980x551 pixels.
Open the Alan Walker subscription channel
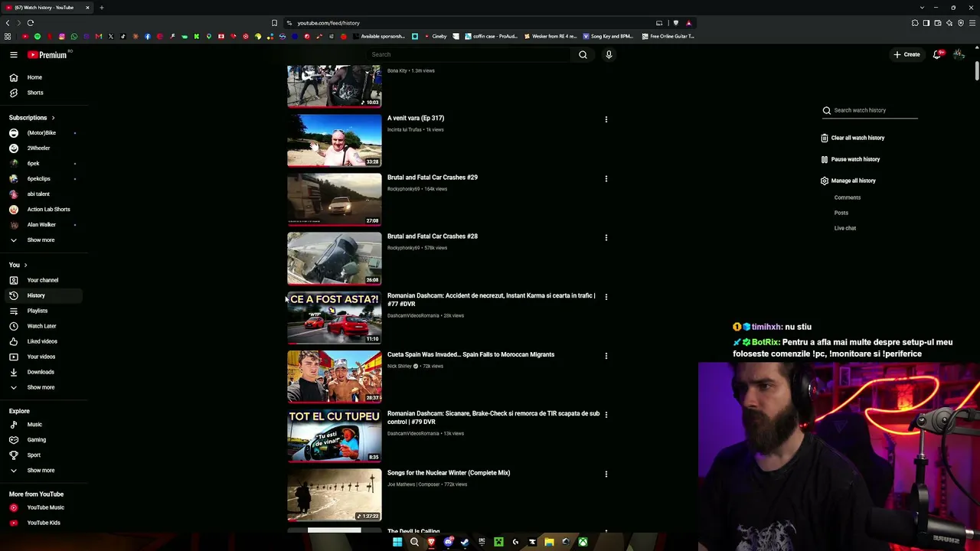43,225
